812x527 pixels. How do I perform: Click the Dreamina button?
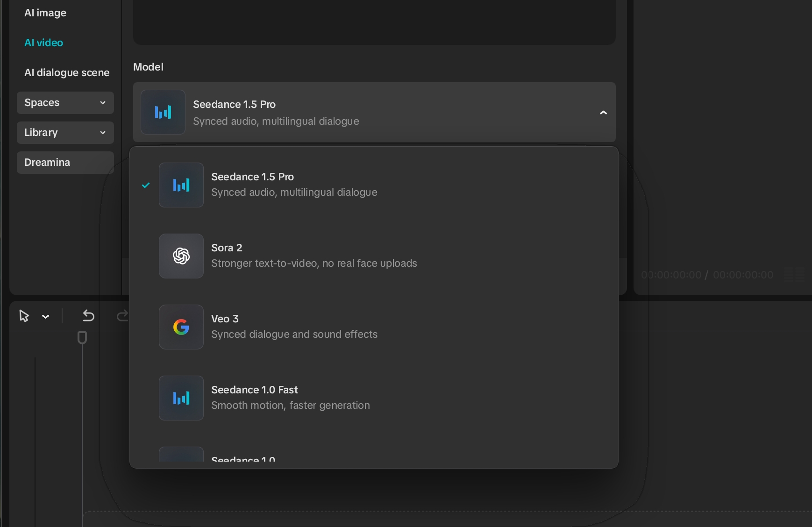(x=65, y=163)
